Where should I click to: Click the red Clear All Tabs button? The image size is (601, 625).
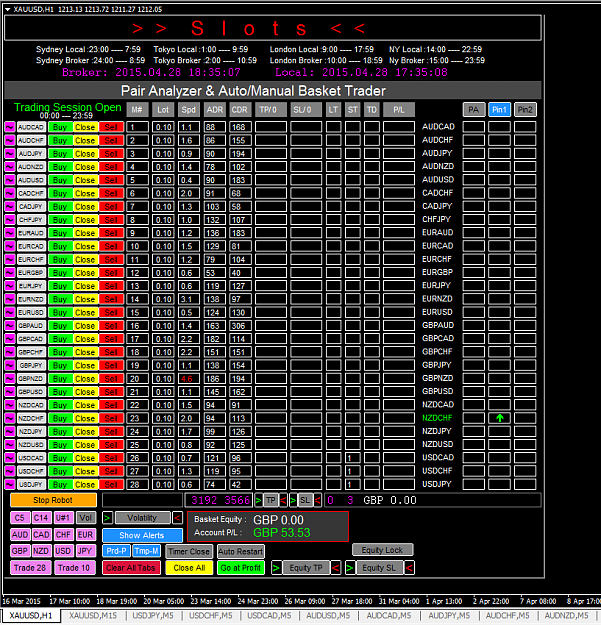click(x=131, y=568)
